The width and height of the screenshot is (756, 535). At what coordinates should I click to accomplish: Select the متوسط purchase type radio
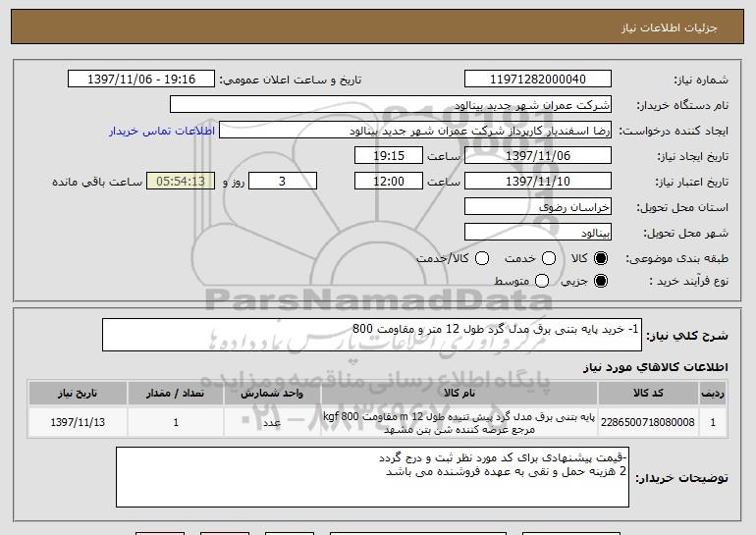pos(542,281)
